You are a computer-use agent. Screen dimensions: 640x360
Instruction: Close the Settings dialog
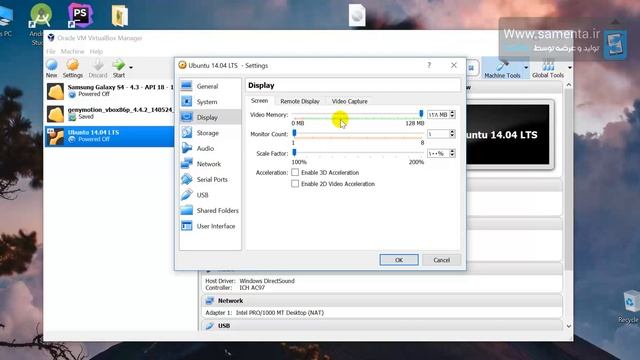pyautogui.click(x=454, y=65)
